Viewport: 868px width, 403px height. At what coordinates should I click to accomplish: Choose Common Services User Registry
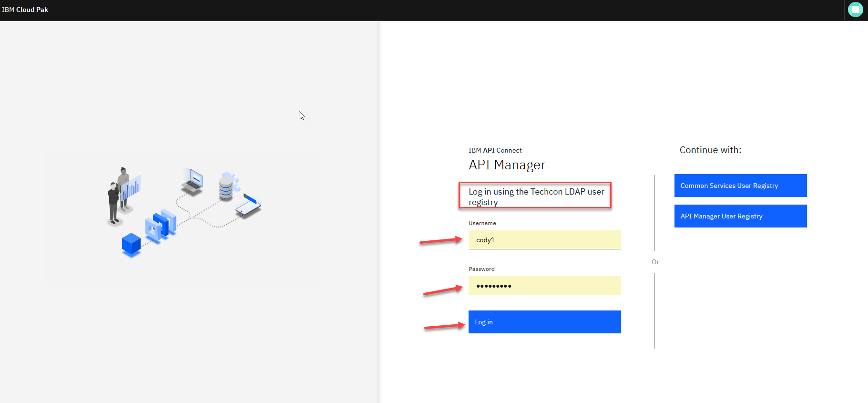point(740,186)
